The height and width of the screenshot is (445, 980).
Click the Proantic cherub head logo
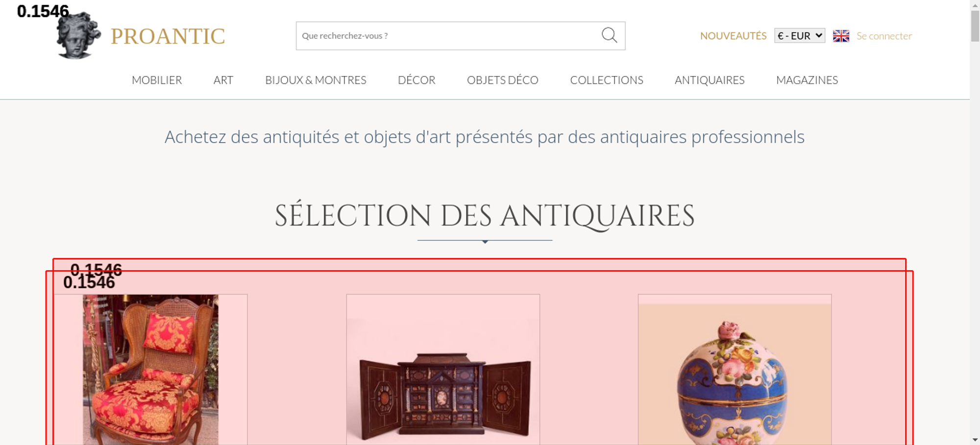point(78,35)
